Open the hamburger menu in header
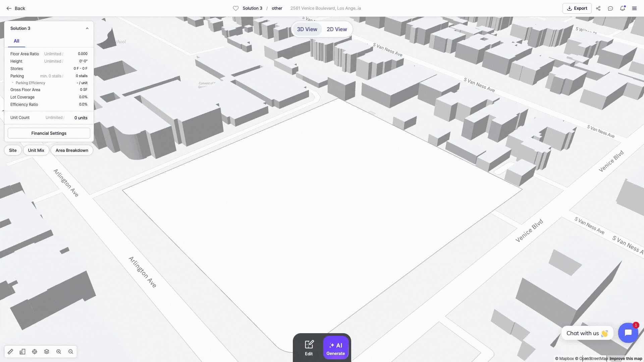Viewport: 644px width, 362px height. click(x=634, y=8)
